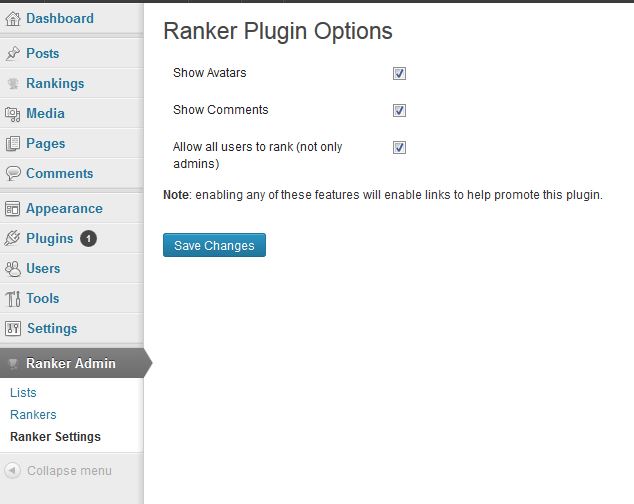Click the Posts pushpin icon
Screen dimensions: 634x504
[13, 54]
